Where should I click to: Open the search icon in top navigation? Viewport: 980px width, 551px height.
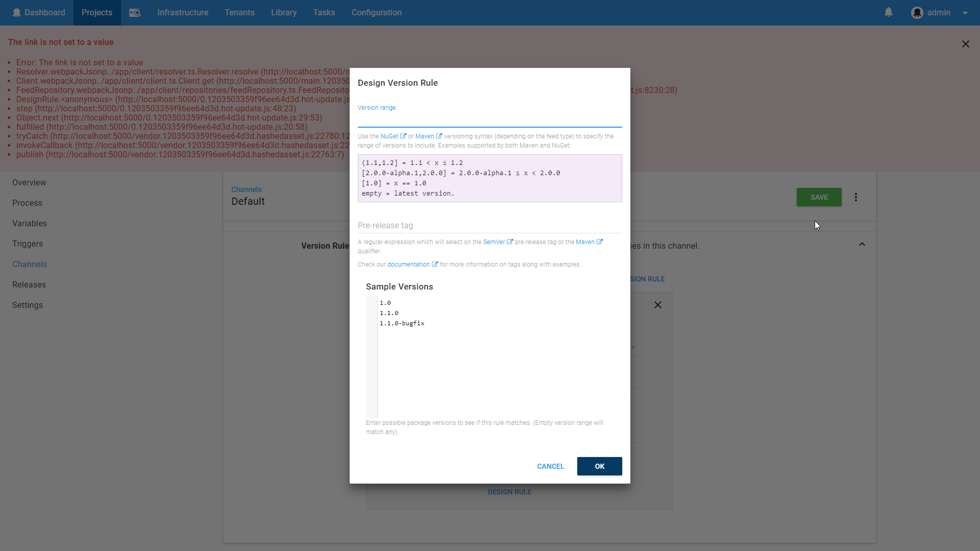[x=135, y=13]
